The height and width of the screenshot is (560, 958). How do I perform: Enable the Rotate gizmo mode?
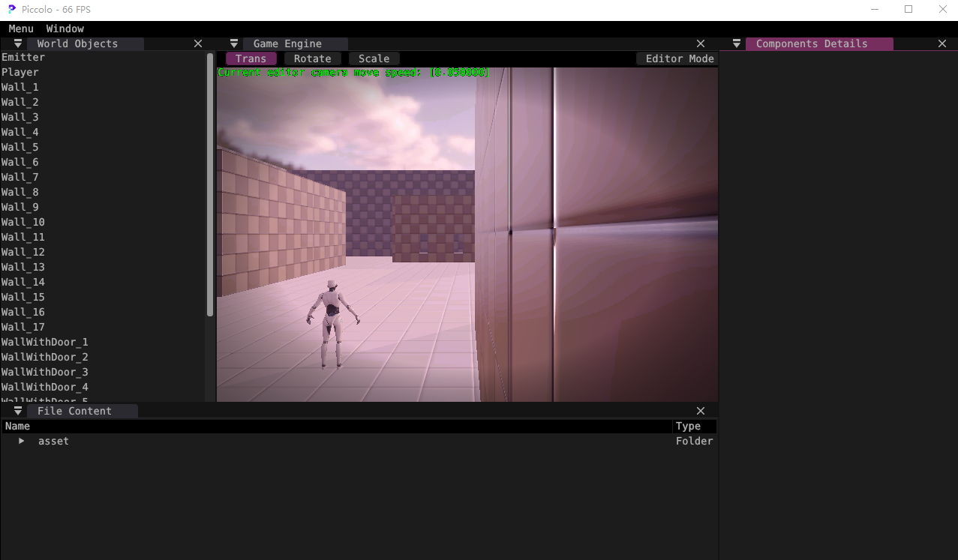coord(312,58)
